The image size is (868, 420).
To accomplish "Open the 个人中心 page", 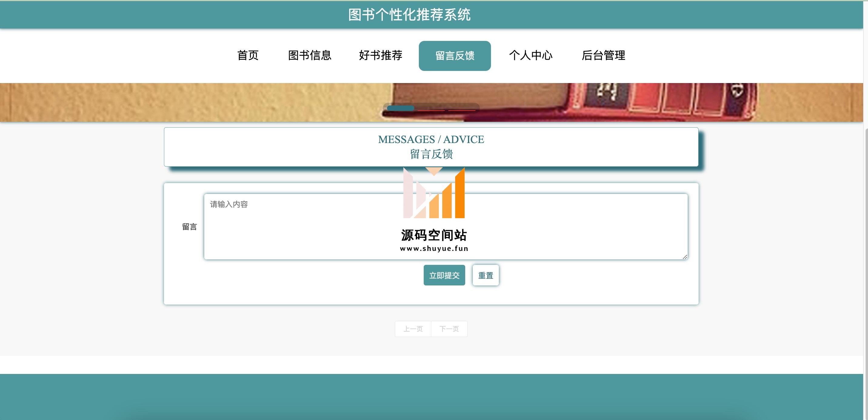I will coord(531,55).
